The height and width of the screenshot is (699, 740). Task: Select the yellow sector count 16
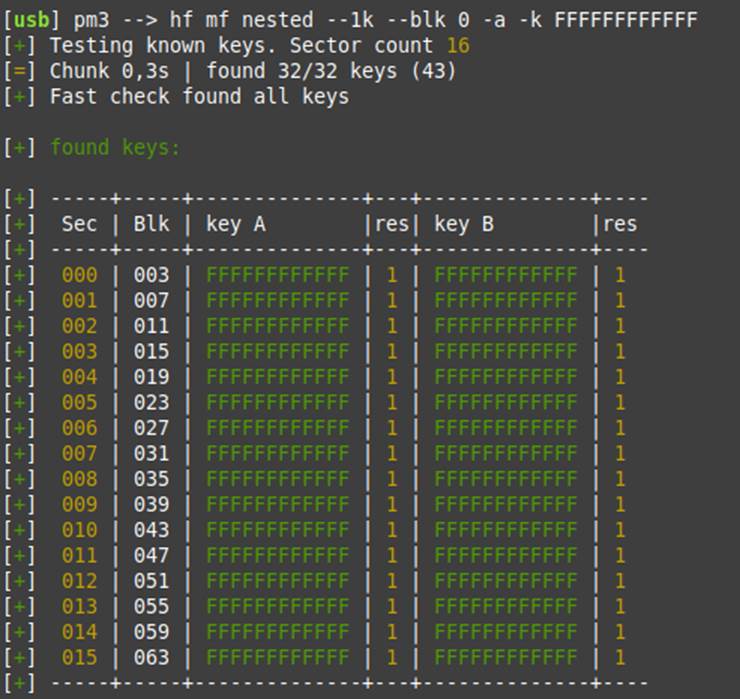click(458, 46)
